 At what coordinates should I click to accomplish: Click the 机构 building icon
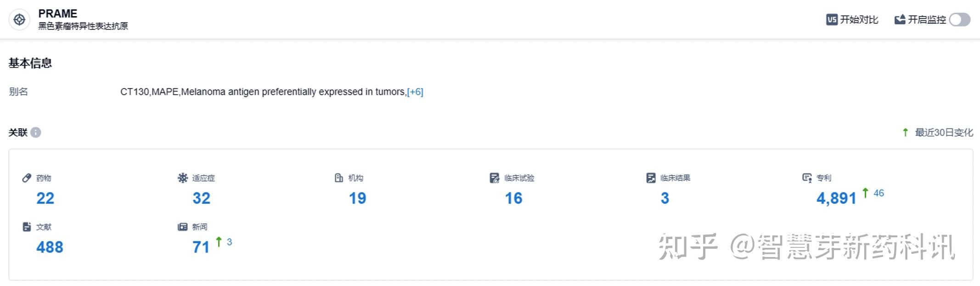click(339, 178)
